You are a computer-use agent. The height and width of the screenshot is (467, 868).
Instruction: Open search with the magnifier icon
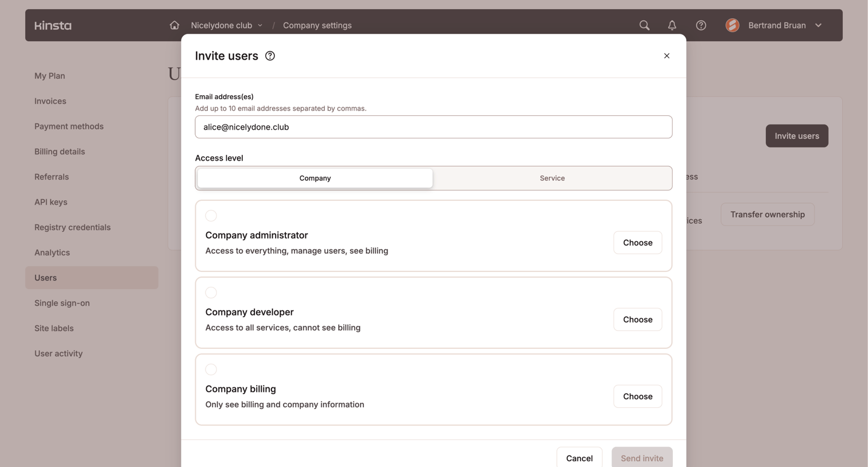pyautogui.click(x=644, y=25)
